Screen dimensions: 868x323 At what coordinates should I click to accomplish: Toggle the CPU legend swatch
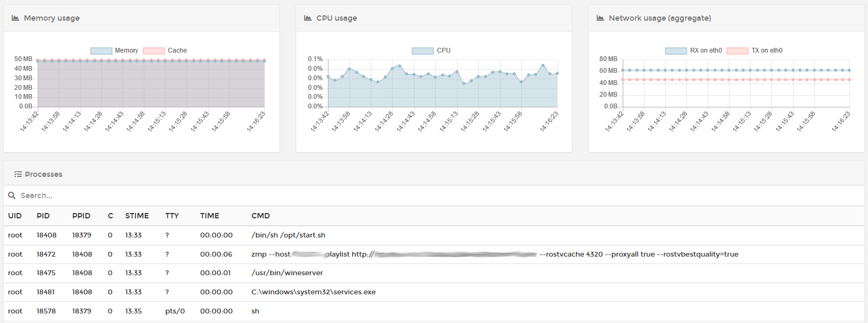(423, 50)
